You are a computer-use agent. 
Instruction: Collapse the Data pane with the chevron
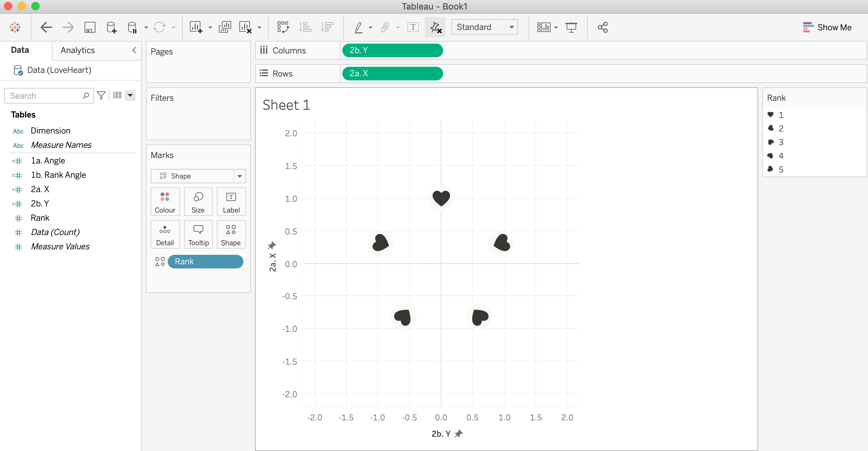pyautogui.click(x=134, y=50)
